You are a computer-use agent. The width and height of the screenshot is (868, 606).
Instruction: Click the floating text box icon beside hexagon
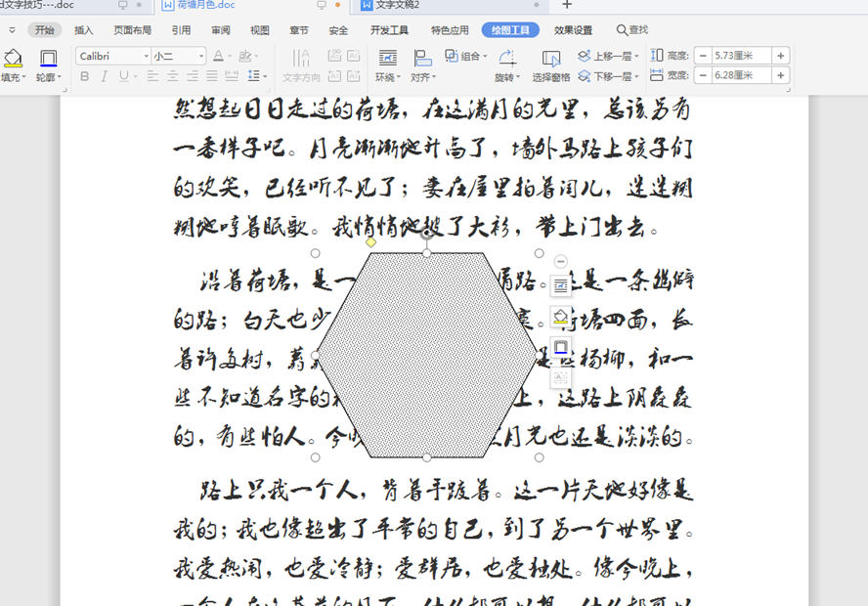[560, 378]
